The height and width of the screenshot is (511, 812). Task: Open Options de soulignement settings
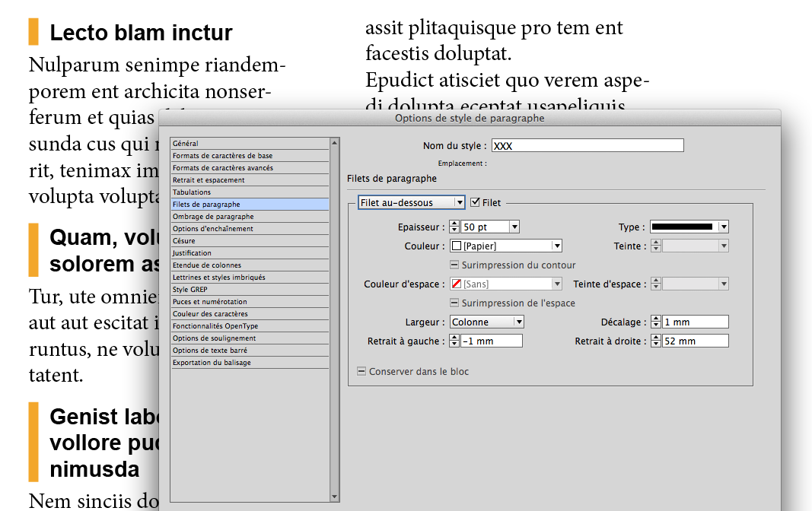[250, 338]
